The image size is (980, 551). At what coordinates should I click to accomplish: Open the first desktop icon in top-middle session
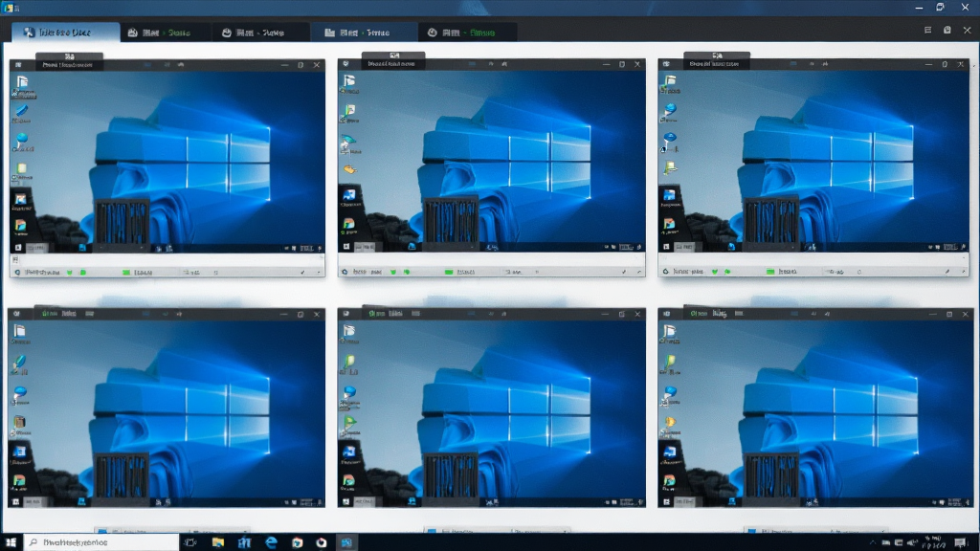(x=349, y=82)
